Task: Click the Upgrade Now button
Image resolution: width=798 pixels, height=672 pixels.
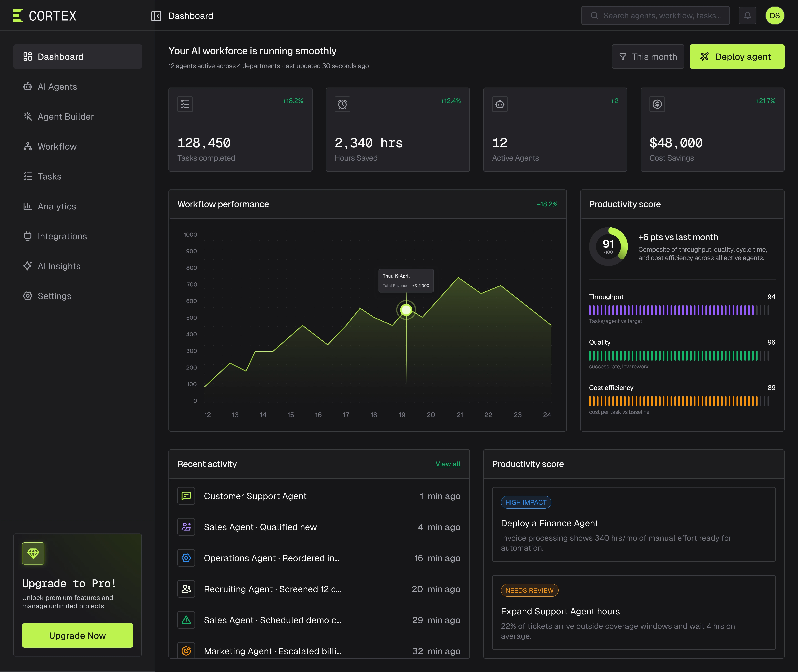Action: 77,635
